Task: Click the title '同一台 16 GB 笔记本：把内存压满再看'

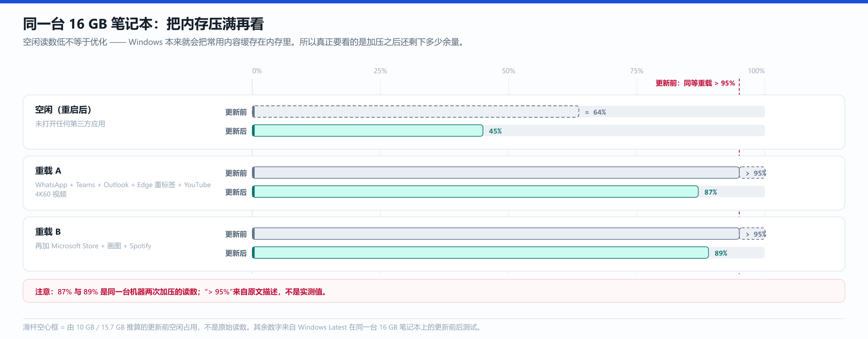Action: [x=143, y=24]
